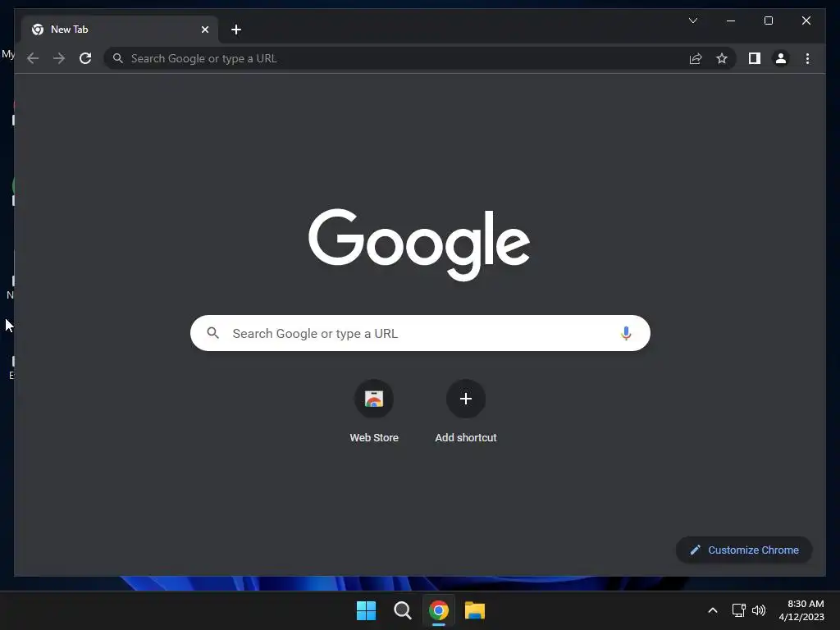Click the address bar omnibox
The height and width of the screenshot is (630, 840).
tap(419, 58)
